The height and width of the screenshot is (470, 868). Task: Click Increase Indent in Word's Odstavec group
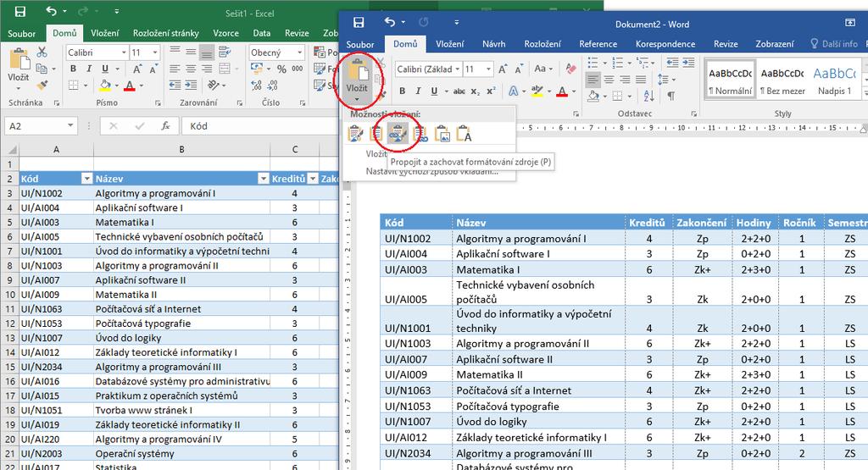click(688, 63)
